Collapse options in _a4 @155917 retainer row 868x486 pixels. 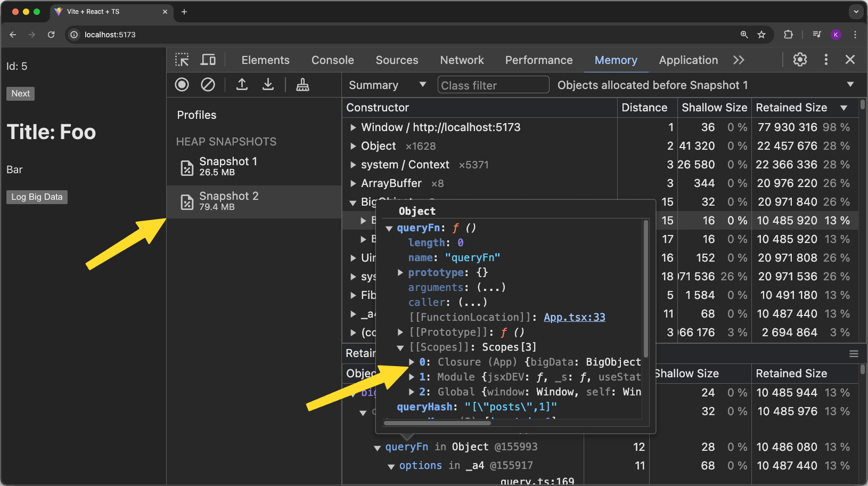coord(391,467)
